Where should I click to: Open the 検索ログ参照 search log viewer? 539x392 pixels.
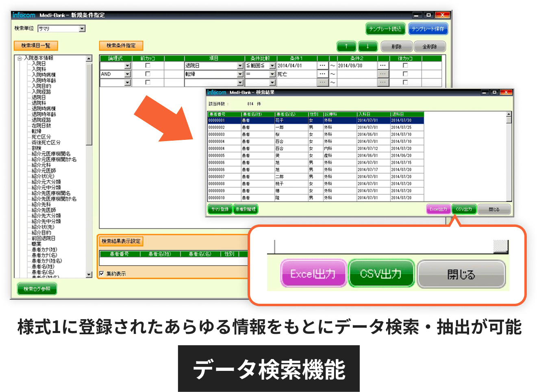pyautogui.click(x=37, y=288)
